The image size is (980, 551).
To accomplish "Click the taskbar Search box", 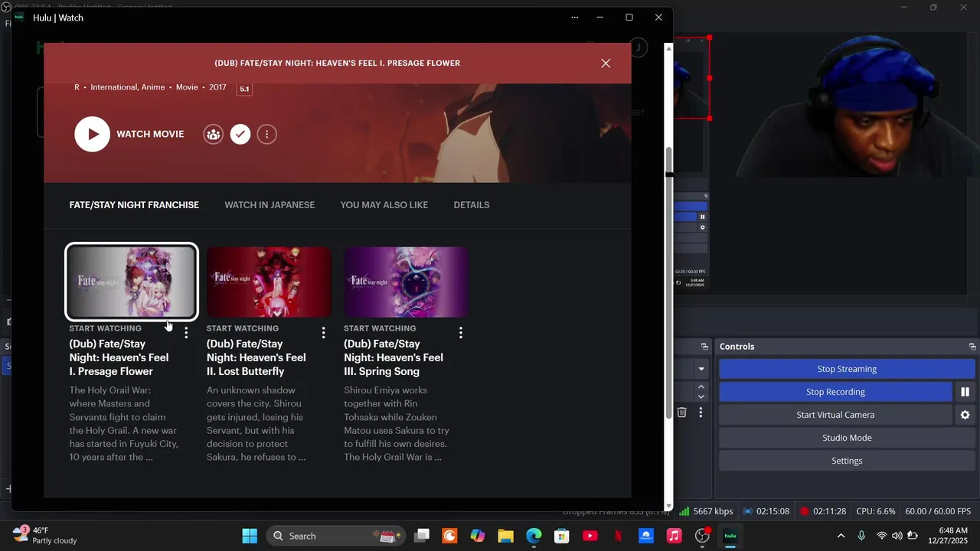I will coord(335,536).
